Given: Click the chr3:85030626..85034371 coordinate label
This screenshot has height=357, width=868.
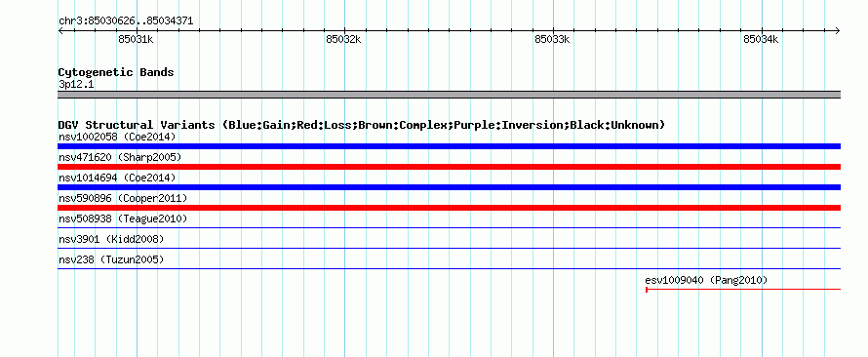Looking at the screenshot, I should pos(126,21).
